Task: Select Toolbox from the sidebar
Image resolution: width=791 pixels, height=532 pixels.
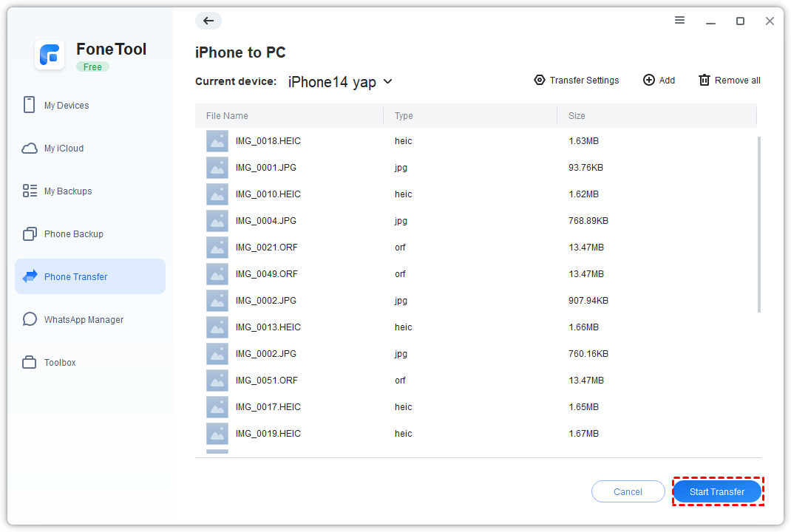Action: [x=60, y=363]
